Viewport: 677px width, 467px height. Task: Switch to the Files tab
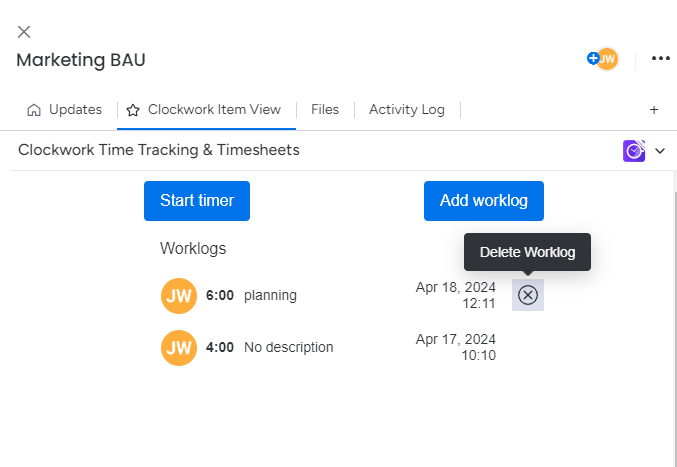[x=325, y=110]
